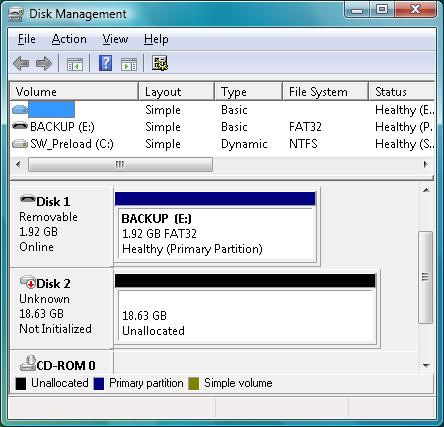
Task: Select the blue highlighted unnamed volume icon
Action: pos(20,109)
